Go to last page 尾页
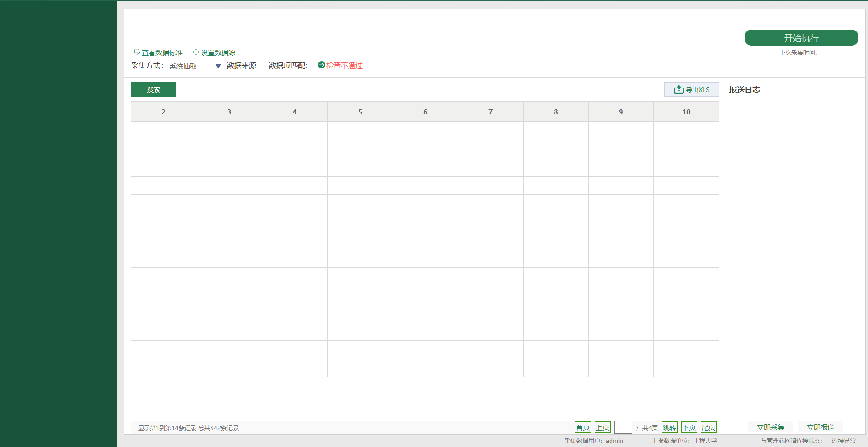The image size is (868, 447). point(709,427)
